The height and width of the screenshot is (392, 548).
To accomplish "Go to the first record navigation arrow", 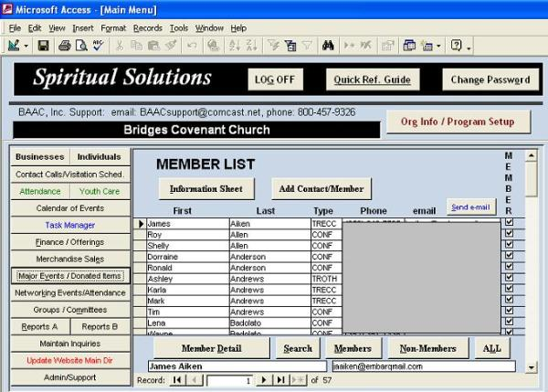I will (x=177, y=380).
